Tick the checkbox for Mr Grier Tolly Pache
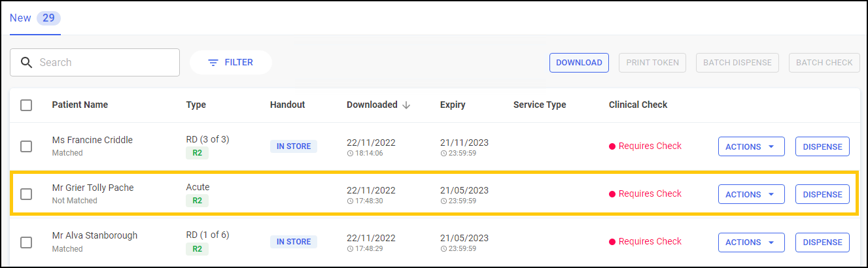The image size is (868, 268). (x=26, y=194)
